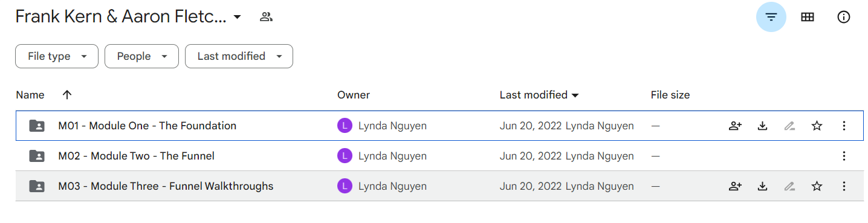Open more actions for M03 folder
Viewport: 868px width, 223px height.
[844, 186]
